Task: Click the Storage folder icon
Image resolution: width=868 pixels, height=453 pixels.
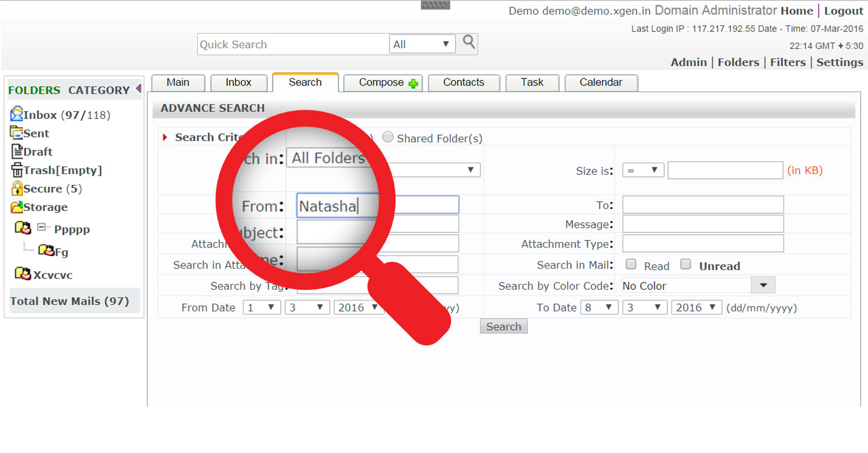Action: [17, 207]
